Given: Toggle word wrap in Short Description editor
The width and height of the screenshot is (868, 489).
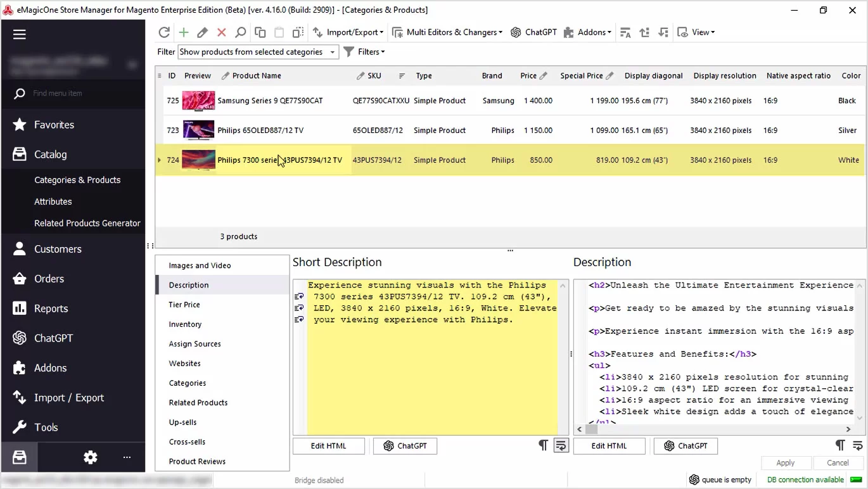Looking at the screenshot, I should click(x=561, y=445).
